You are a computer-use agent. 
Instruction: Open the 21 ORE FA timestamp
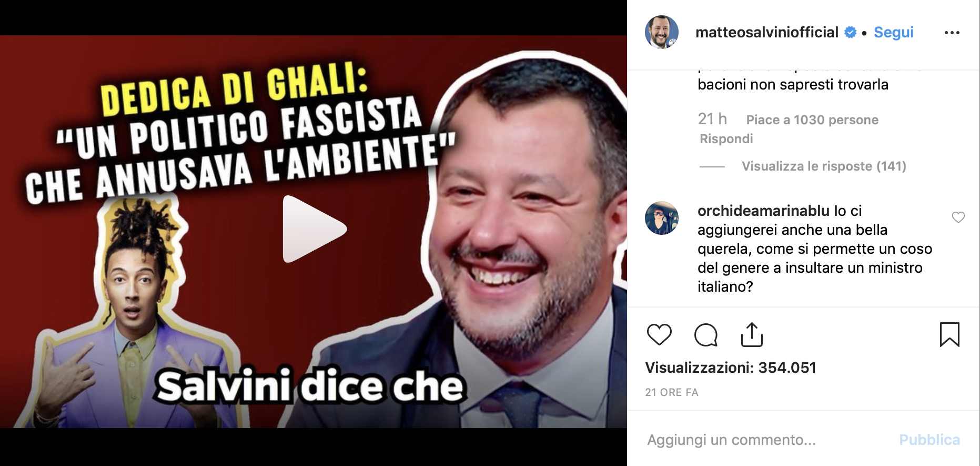[672, 392]
